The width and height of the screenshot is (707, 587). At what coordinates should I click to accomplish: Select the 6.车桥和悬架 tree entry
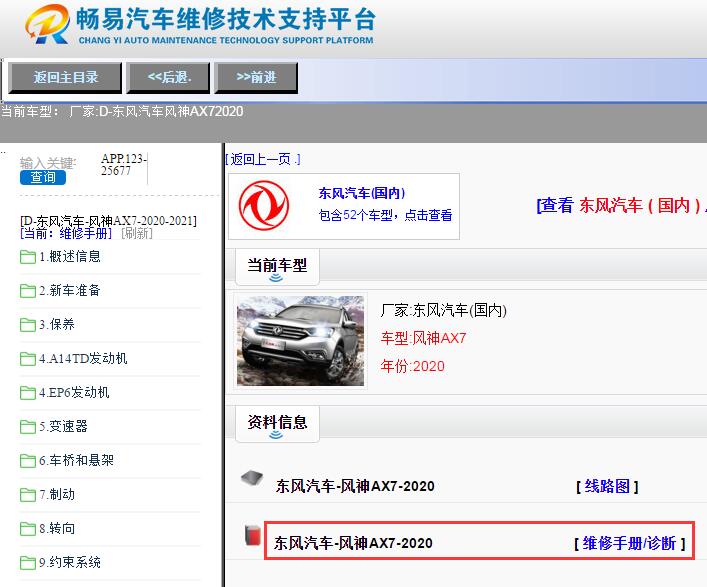pyautogui.click(x=76, y=460)
